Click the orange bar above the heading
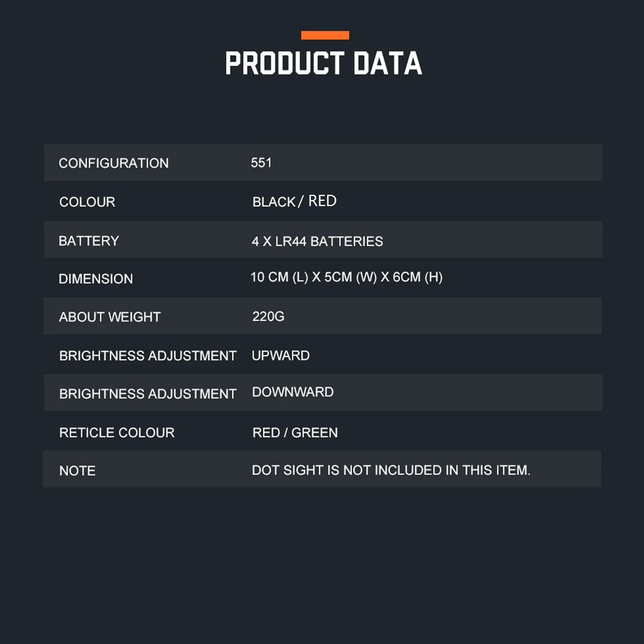 (325, 35)
